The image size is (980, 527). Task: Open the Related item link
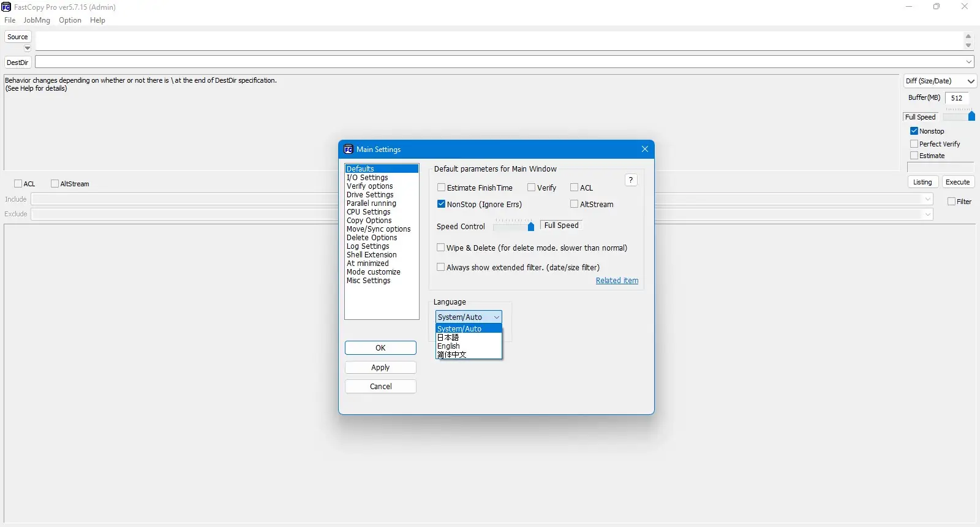coord(617,281)
